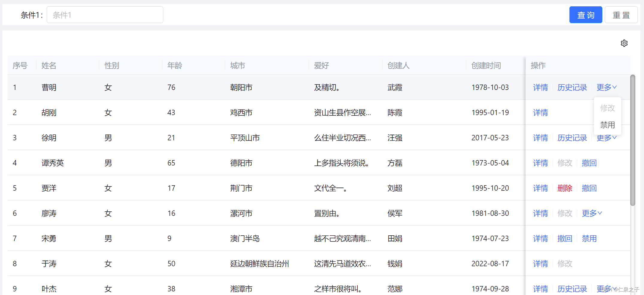
Task: Click the 爱好 column header
Action: click(321, 65)
